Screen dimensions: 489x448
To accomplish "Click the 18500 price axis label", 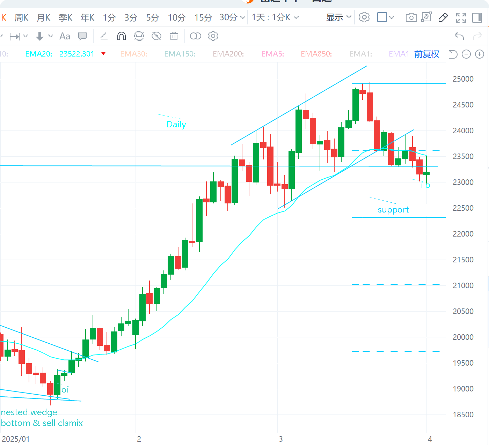I will pyautogui.click(x=463, y=415).
